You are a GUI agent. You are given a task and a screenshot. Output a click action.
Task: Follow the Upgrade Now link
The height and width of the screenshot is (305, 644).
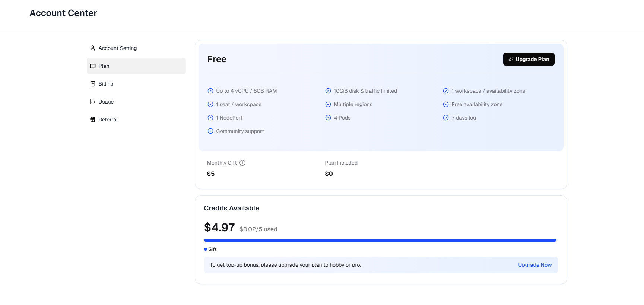pos(534,265)
